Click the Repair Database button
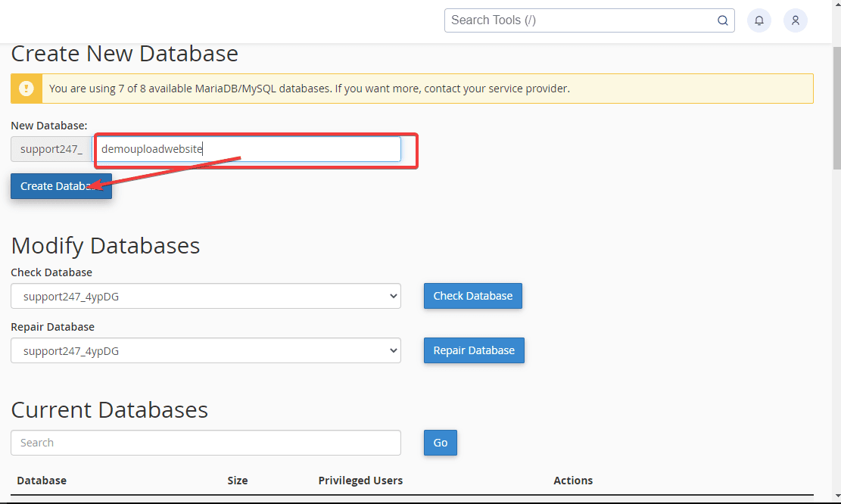841x504 pixels. tap(474, 350)
